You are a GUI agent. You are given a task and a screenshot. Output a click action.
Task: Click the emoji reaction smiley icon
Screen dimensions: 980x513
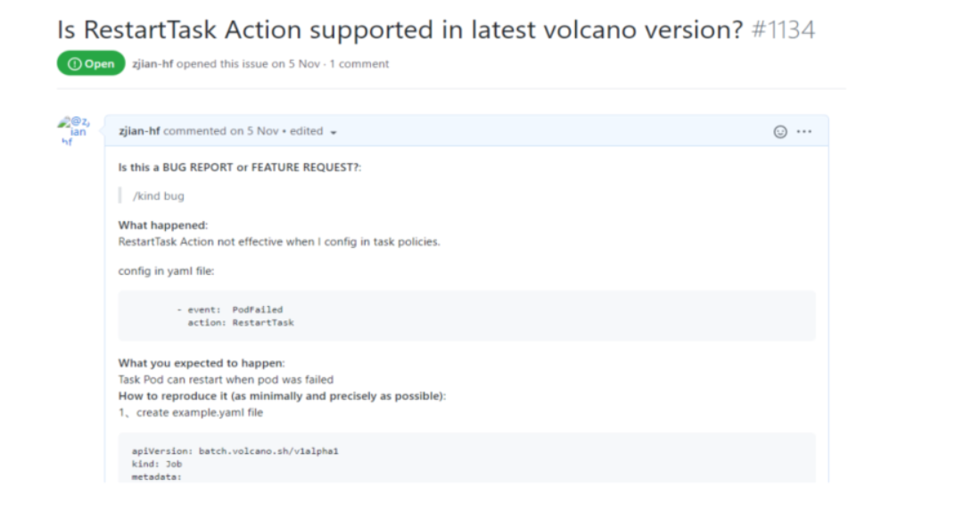pyautogui.click(x=780, y=131)
